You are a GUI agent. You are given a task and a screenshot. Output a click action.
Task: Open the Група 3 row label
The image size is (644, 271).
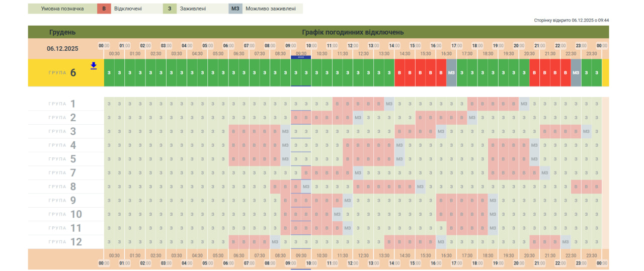click(x=62, y=132)
